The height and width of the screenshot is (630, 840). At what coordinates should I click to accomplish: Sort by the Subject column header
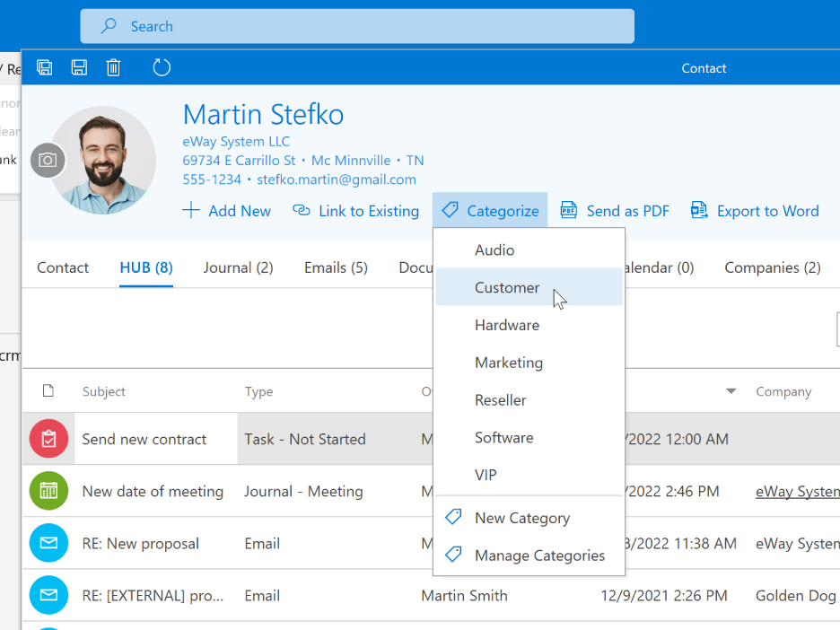(104, 391)
